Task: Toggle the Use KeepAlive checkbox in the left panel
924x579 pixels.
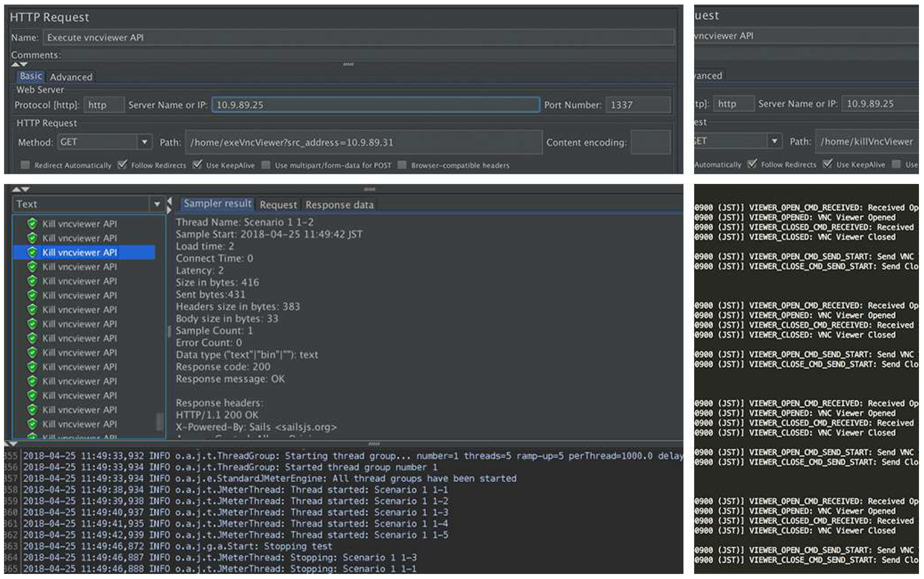Action: click(x=198, y=165)
